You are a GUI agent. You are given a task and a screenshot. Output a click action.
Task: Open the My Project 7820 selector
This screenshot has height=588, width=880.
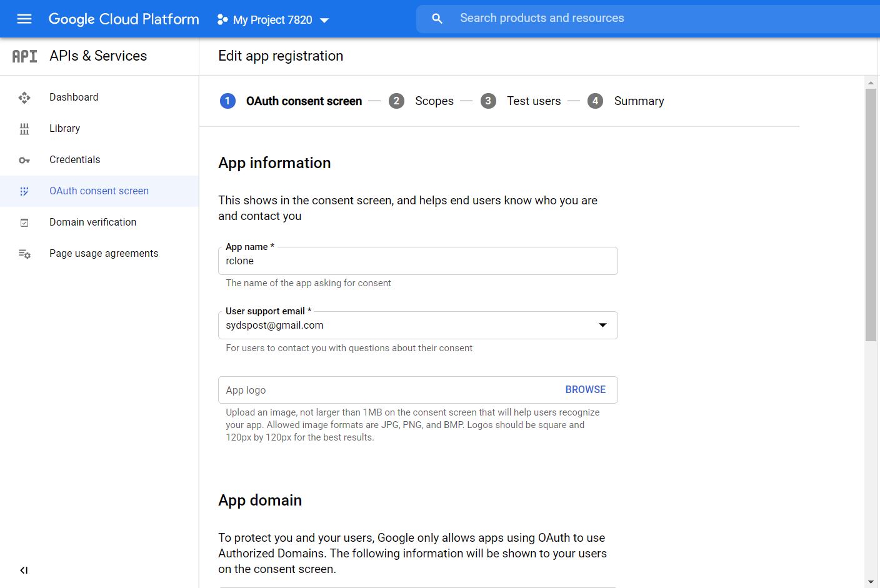tap(272, 20)
